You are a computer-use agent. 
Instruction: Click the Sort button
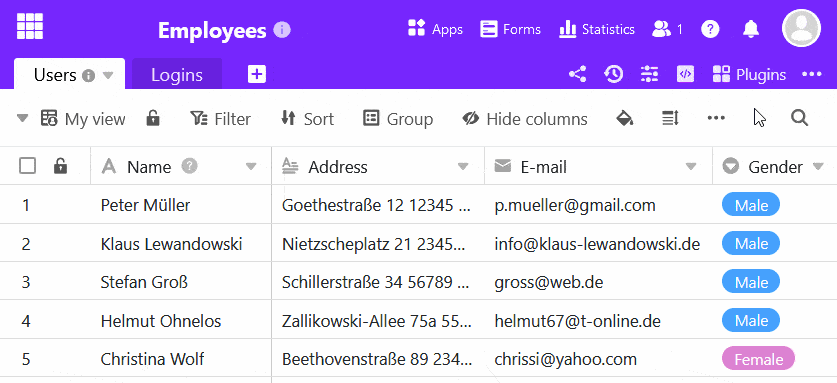(307, 119)
